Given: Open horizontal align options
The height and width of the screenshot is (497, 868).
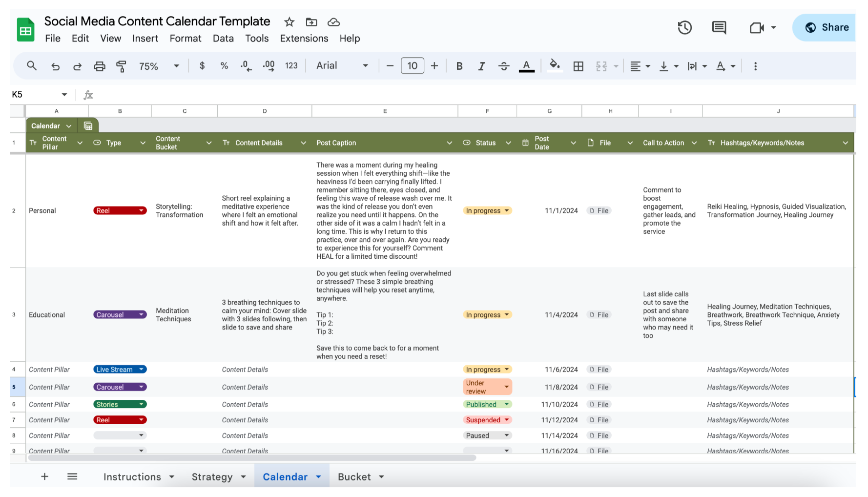Looking at the screenshot, I should pos(640,66).
